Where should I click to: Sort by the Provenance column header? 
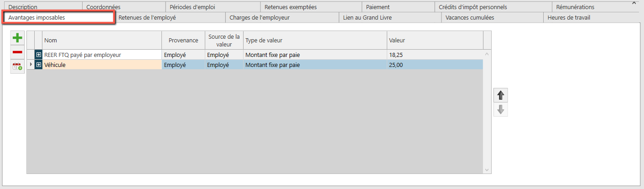(183, 40)
